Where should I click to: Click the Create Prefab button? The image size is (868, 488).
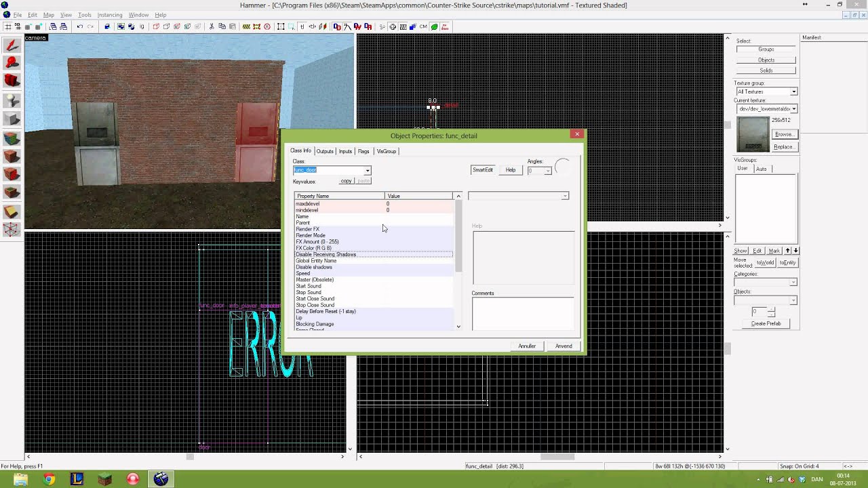point(766,324)
